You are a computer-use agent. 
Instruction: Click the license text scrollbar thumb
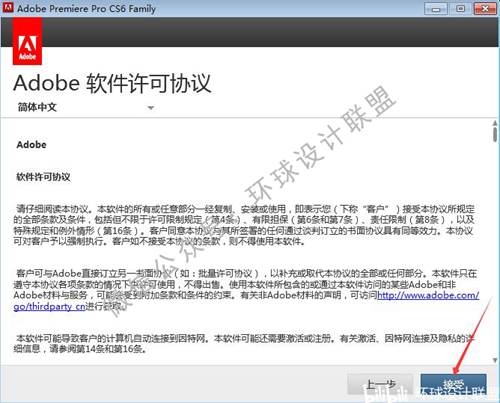(495, 135)
